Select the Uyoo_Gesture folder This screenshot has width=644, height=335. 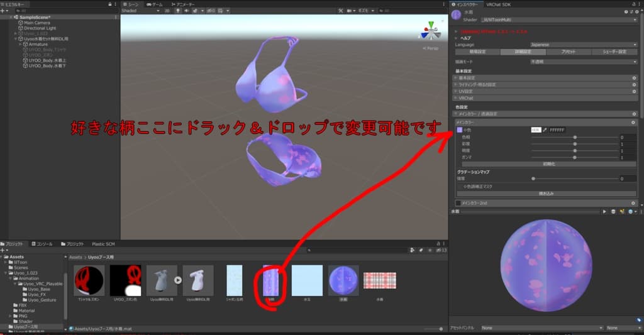click(x=39, y=300)
